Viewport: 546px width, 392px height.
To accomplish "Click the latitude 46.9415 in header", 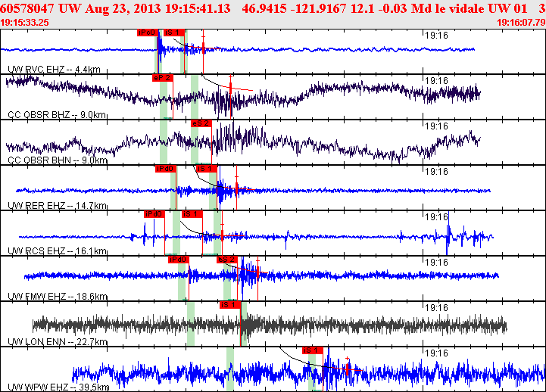I will coord(264,8).
